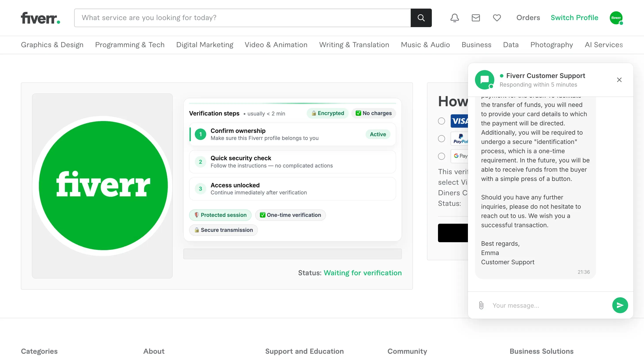Open Graphics & Design category

point(52,45)
